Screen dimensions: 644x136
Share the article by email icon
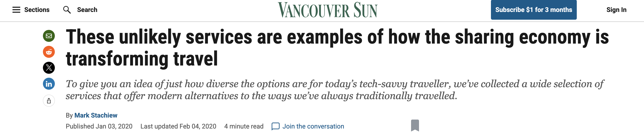tap(49, 36)
